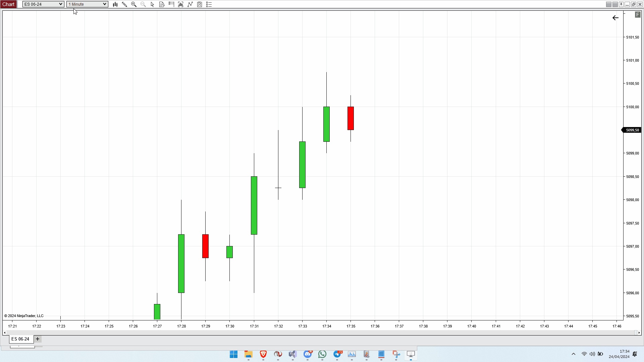Open the chart Properties list icon
The height and width of the screenshot is (362, 644).
coord(209,4)
